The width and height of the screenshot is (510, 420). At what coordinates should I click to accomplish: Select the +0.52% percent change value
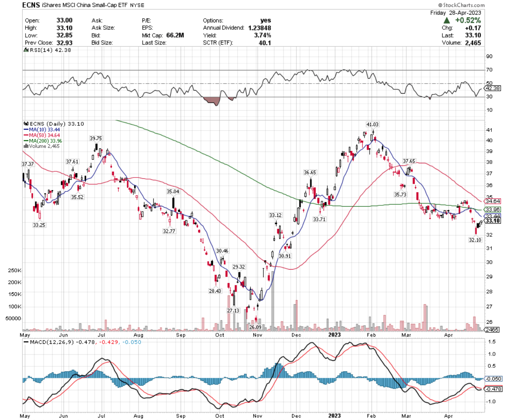468,20
